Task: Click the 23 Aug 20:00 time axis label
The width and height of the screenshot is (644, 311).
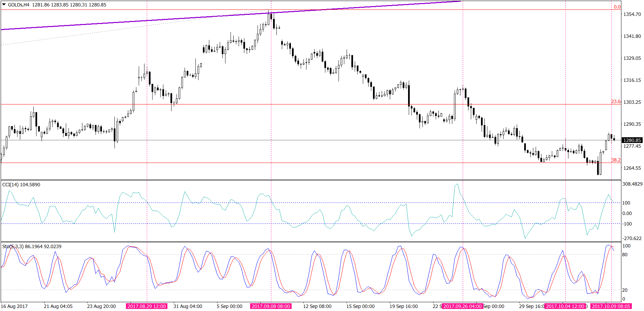Action: pyautogui.click(x=101, y=306)
